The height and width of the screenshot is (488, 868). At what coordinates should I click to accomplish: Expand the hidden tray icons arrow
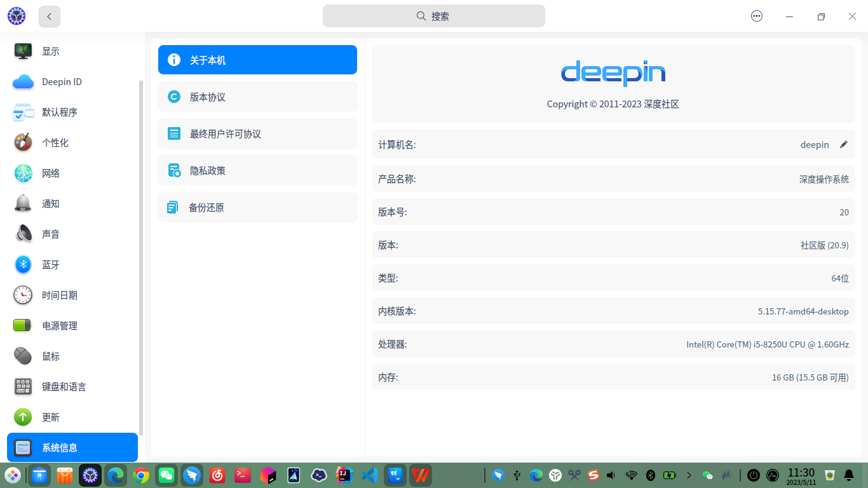click(689, 475)
